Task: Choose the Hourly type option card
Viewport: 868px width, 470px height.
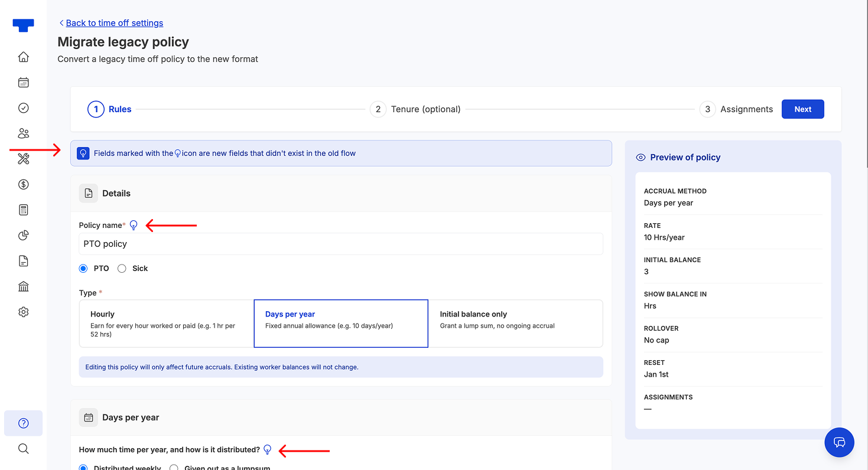Action: (167, 324)
